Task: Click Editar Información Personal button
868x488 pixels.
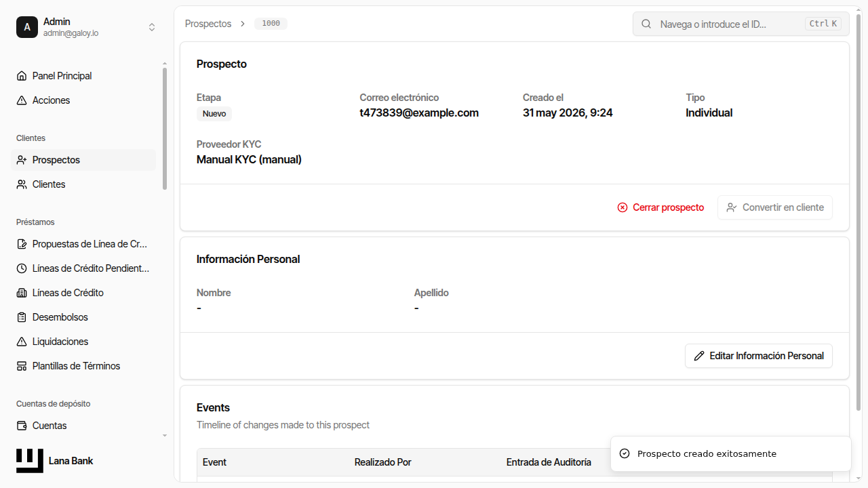Action: click(759, 356)
